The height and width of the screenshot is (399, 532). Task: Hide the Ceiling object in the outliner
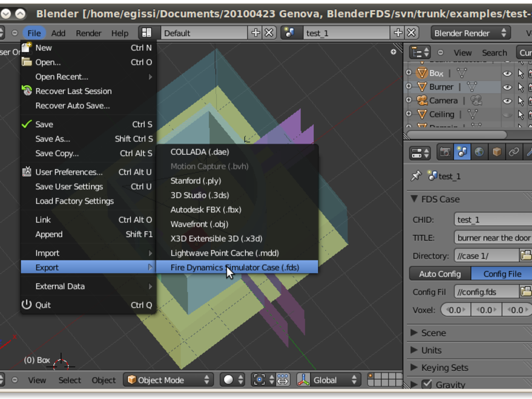(x=508, y=114)
